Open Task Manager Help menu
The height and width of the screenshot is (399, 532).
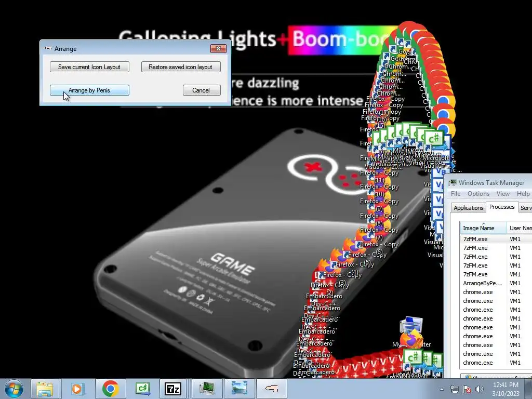[x=523, y=194]
